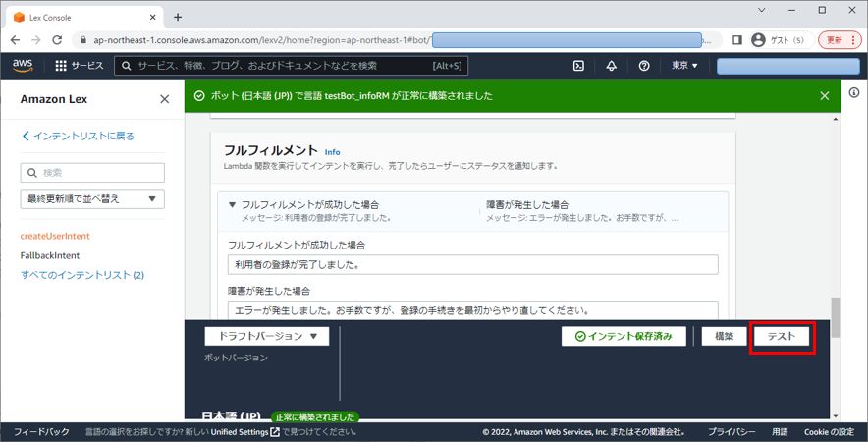Open the Fulfillment Info link
Screen dimensions: 868x442
(x=332, y=152)
